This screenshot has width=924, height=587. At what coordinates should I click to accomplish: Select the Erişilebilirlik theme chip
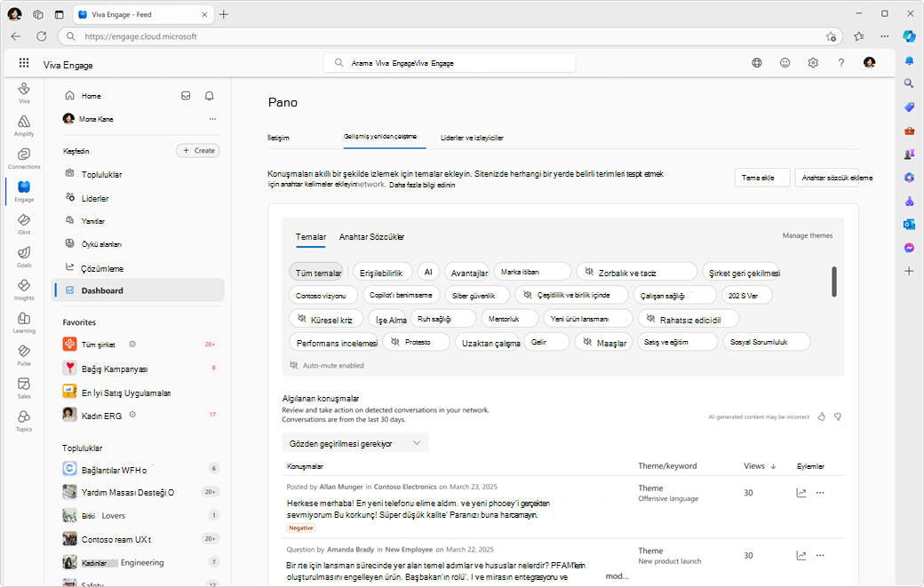pos(382,272)
